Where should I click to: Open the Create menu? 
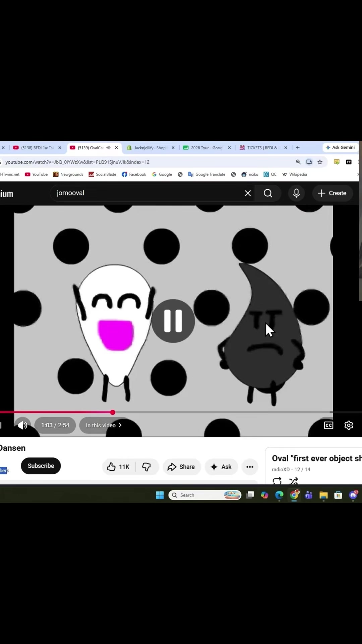[x=332, y=193]
